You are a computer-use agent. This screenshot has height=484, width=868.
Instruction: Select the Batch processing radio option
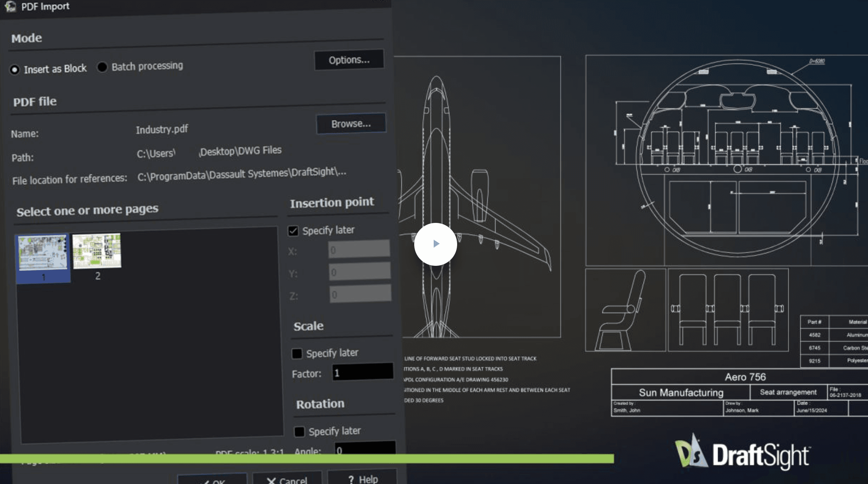pos(102,67)
